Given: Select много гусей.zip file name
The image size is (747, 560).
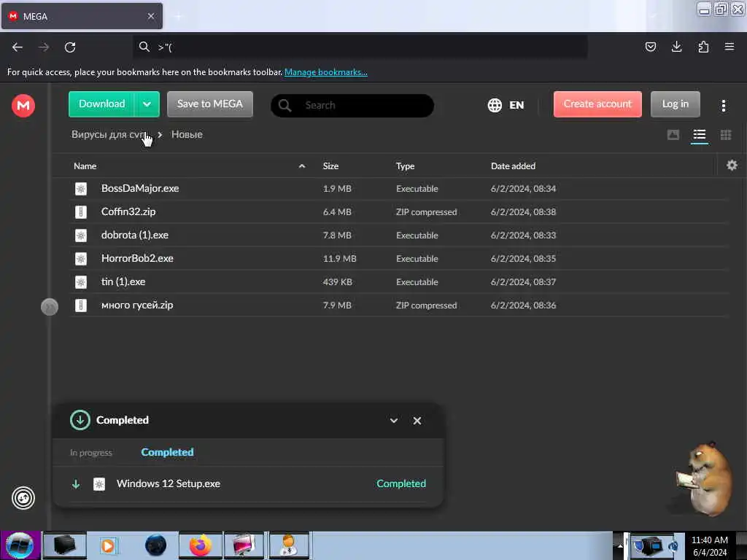Looking at the screenshot, I should (137, 305).
